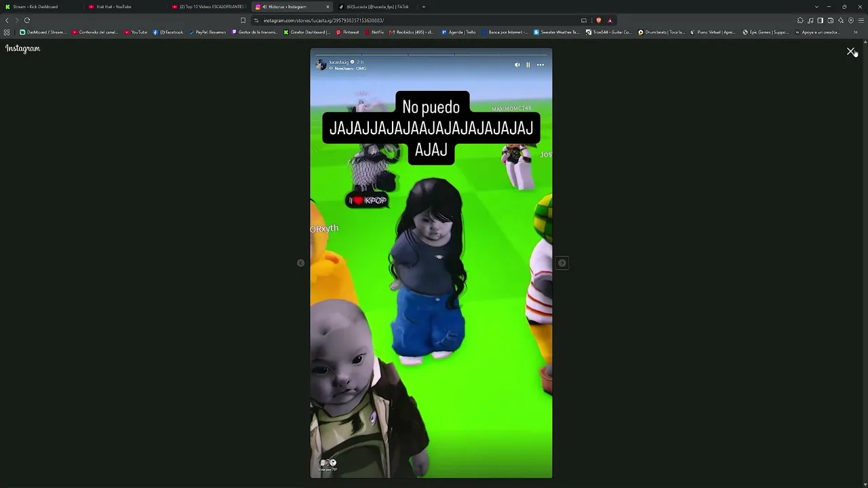The image size is (868, 488).
Task: Expand the tab search dropdown
Action: 816,7
